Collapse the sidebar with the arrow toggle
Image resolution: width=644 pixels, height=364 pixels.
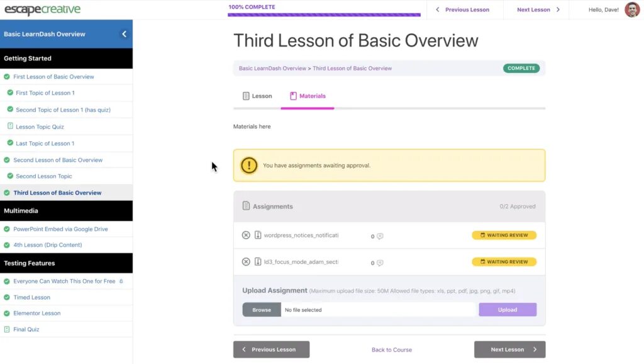[124, 34]
